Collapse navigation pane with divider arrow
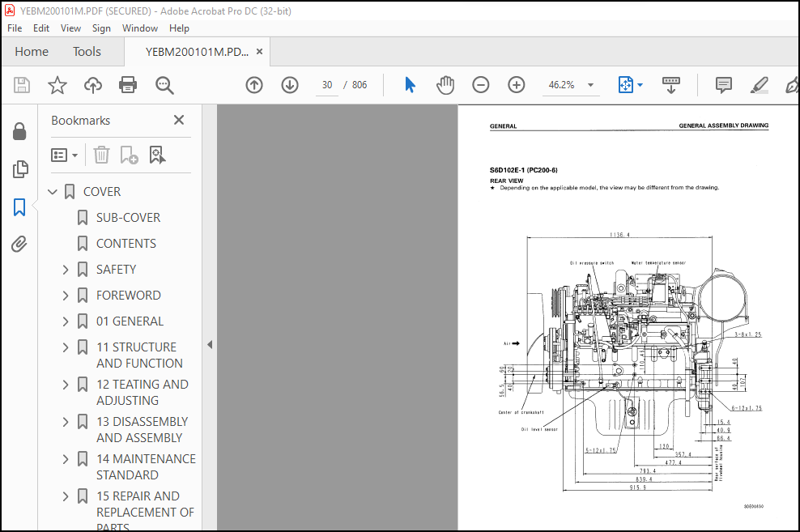Screen dimensions: 800x532 click(x=210, y=345)
